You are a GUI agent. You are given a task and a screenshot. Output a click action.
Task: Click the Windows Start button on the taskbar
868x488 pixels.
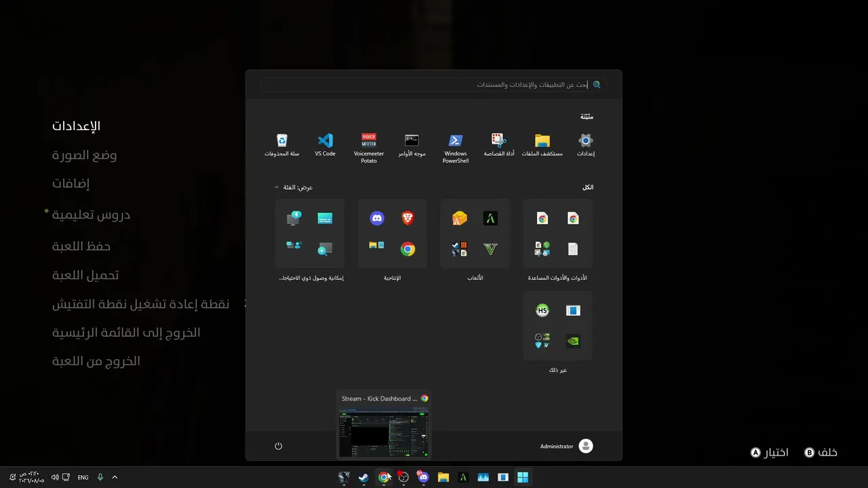click(x=523, y=477)
